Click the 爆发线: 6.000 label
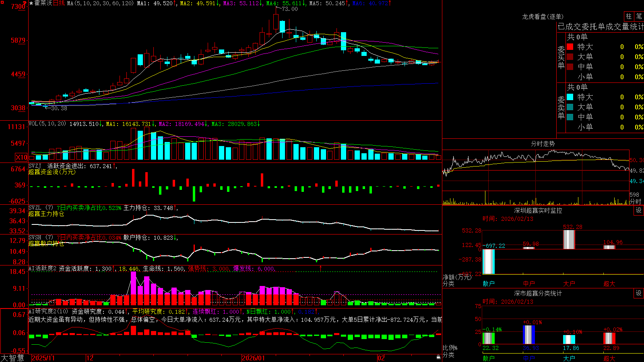Screen dimensions: 644x362 click(x=254, y=269)
